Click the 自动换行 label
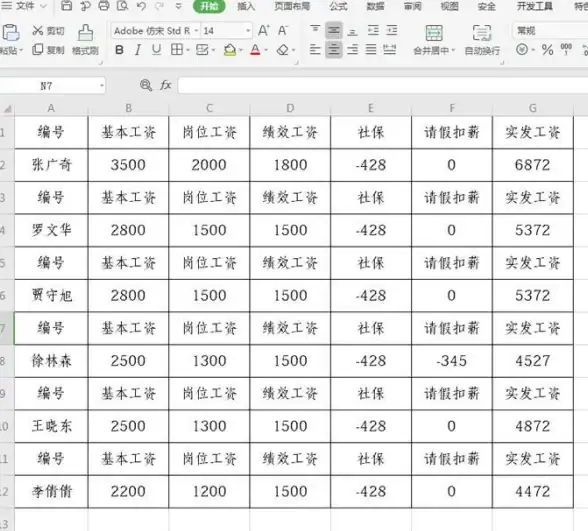The width and height of the screenshot is (588, 531). 482,50
